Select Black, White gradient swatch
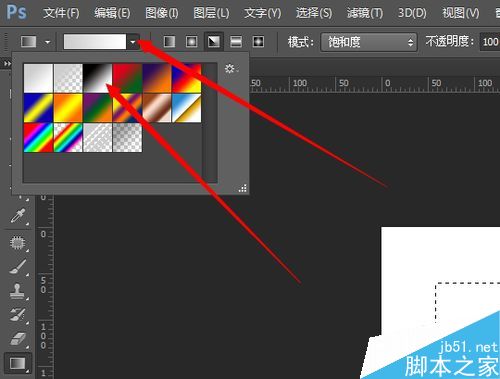 [x=98, y=78]
